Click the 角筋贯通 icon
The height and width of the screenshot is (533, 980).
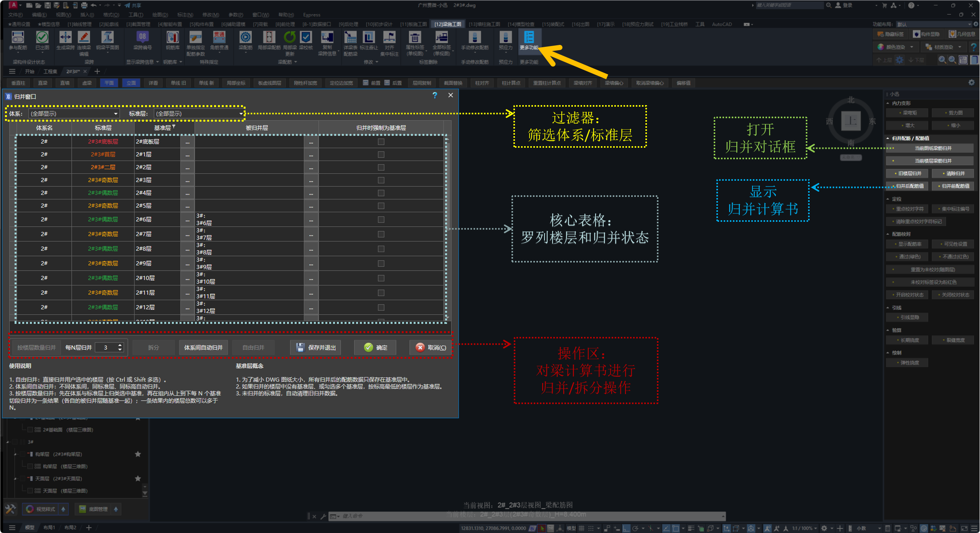(x=219, y=38)
